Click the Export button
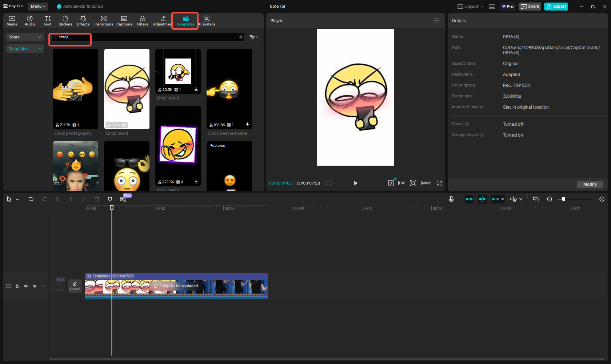 [x=556, y=6]
